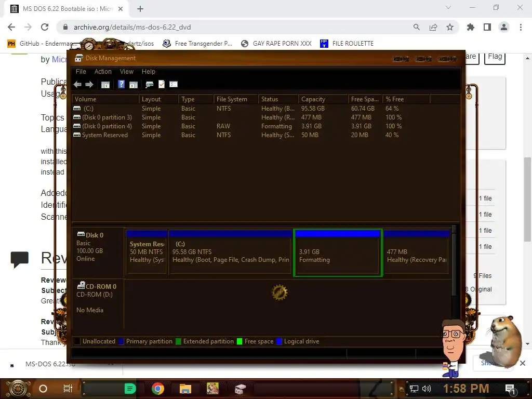Viewport: 532px width, 399px height.
Task: Open the notification center icon
Action: 510,389
